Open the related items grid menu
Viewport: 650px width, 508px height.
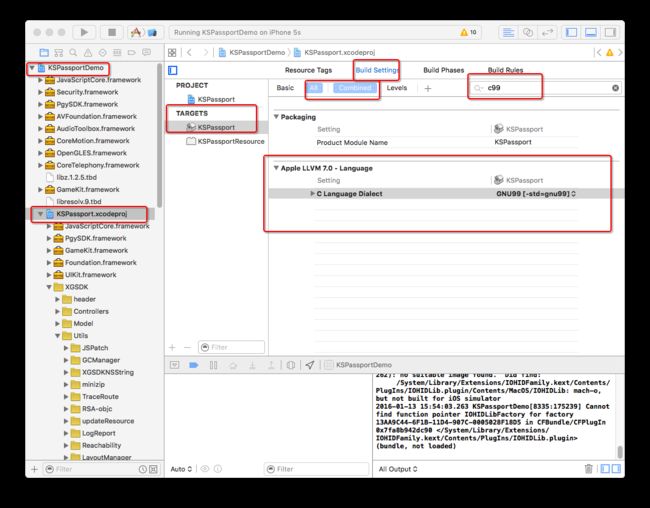(172, 52)
